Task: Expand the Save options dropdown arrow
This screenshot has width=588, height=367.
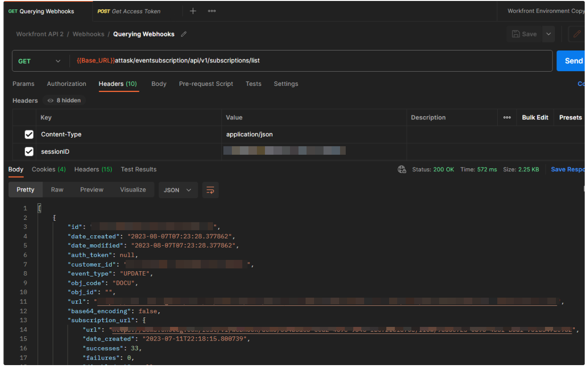Action: coord(548,34)
